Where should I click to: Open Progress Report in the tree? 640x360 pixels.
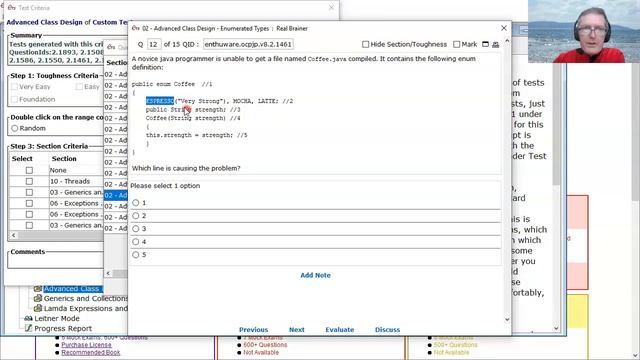click(x=63, y=328)
